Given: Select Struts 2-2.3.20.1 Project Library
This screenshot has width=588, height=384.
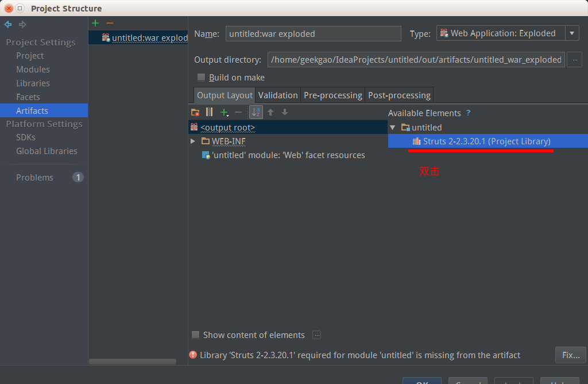Looking at the screenshot, I should (x=488, y=141).
